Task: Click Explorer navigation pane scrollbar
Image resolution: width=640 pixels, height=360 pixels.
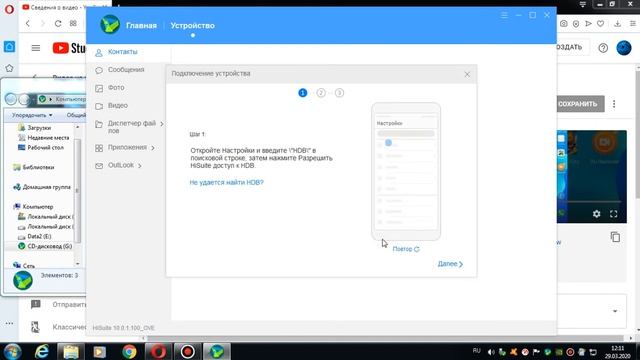Action: (x=78, y=190)
